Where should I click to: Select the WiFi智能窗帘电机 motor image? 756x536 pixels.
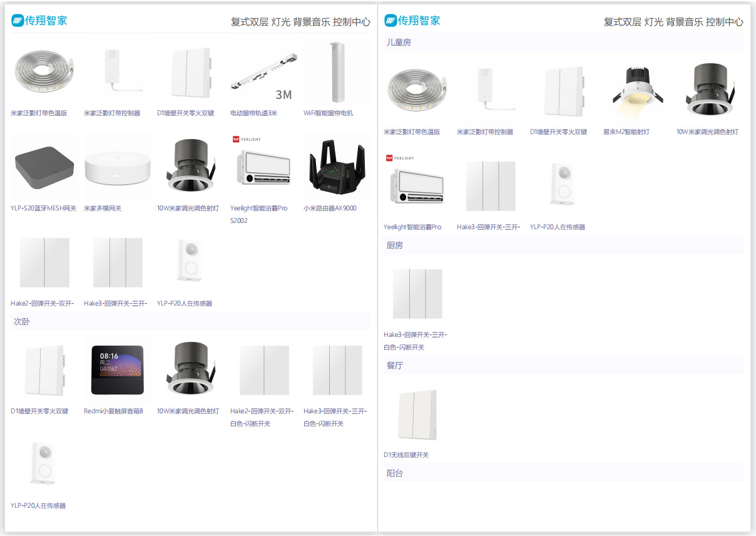(x=337, y=73)
